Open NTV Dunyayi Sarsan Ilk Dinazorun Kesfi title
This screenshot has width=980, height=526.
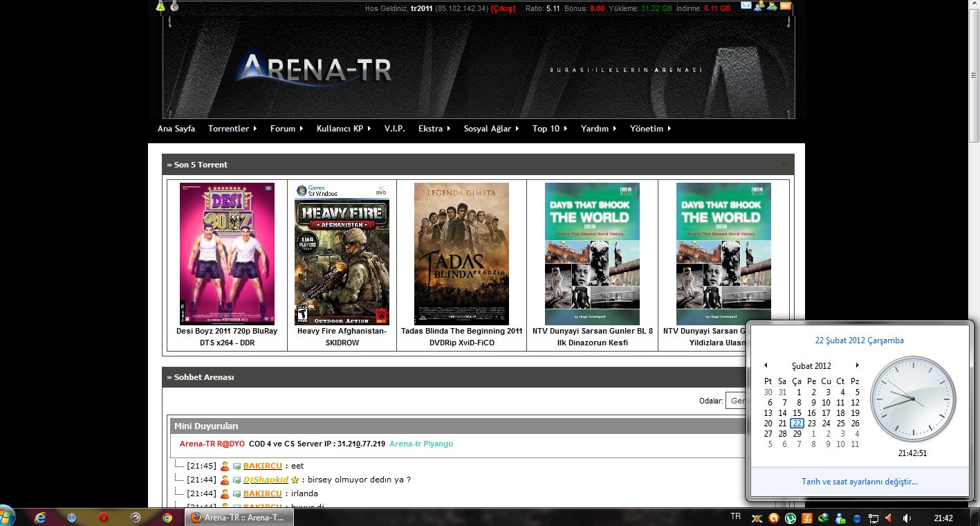593,337
